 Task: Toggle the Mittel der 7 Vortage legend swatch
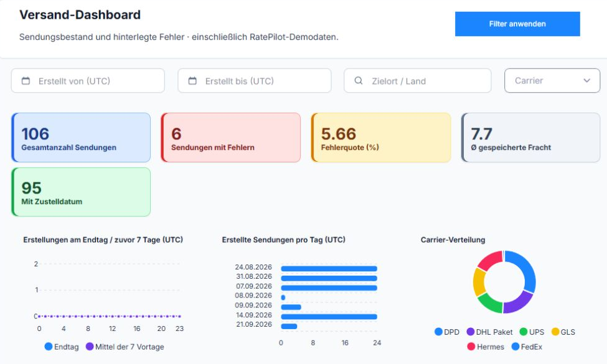(x=90, y=347)
